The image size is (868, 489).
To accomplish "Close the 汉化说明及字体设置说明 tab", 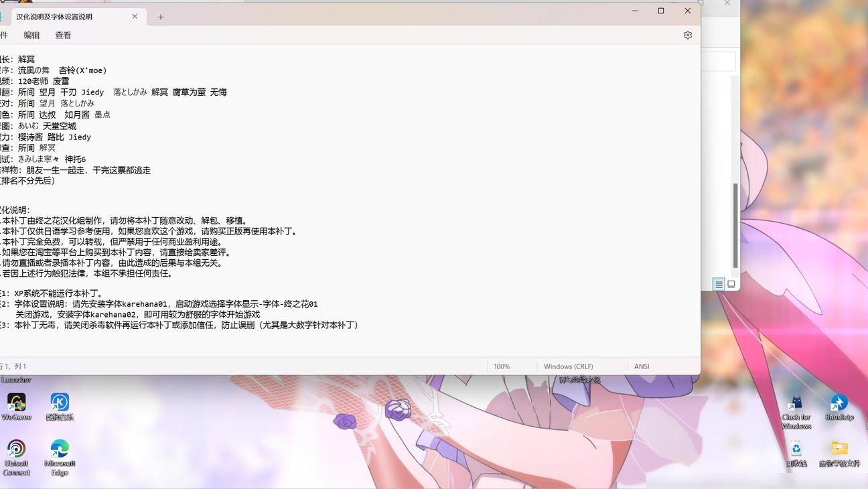I will (x=135, y=17).
